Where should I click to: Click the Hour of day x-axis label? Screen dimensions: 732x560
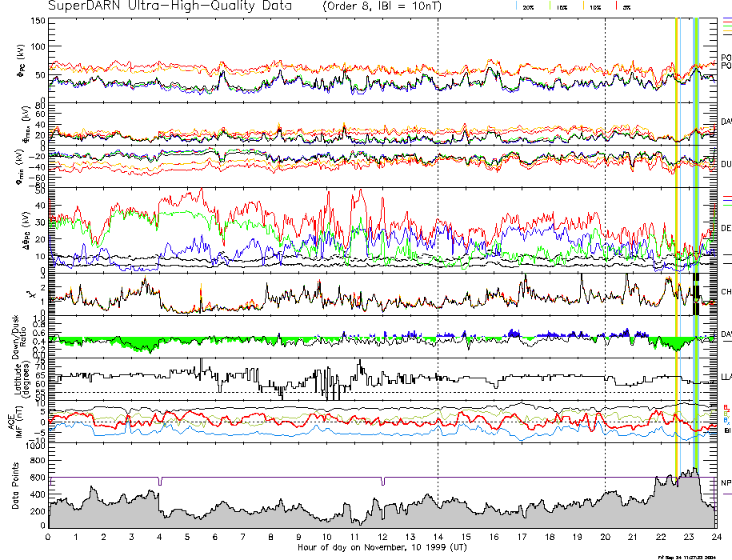pyautogui.click(x=382, y=547)
